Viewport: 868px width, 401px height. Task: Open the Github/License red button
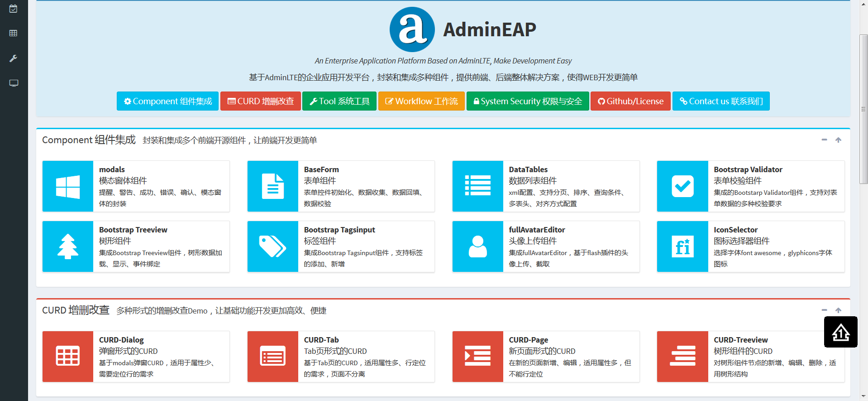pyautogui.click(x=630, y=101)
